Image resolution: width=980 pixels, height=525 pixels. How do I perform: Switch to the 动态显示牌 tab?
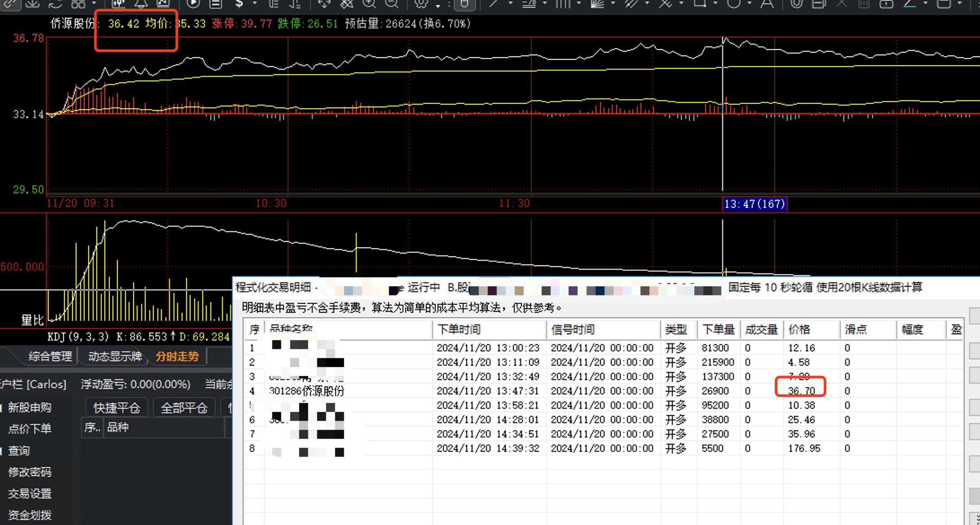click(x=115, y=356)
